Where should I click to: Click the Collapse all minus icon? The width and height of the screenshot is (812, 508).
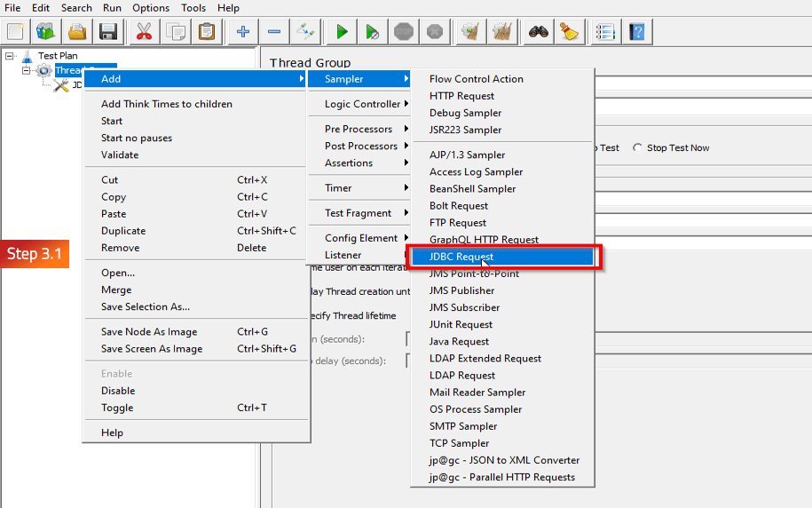[274, 32]
